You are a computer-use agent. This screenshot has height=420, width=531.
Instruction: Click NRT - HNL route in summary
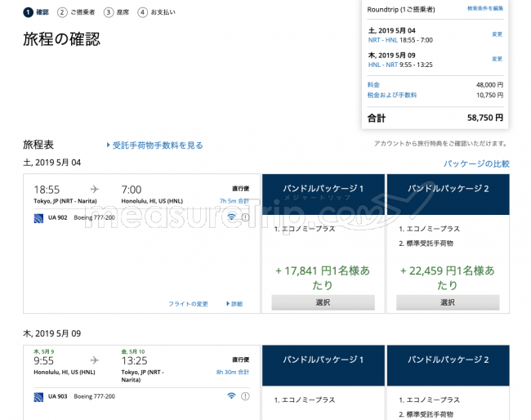tap(383, 40)
